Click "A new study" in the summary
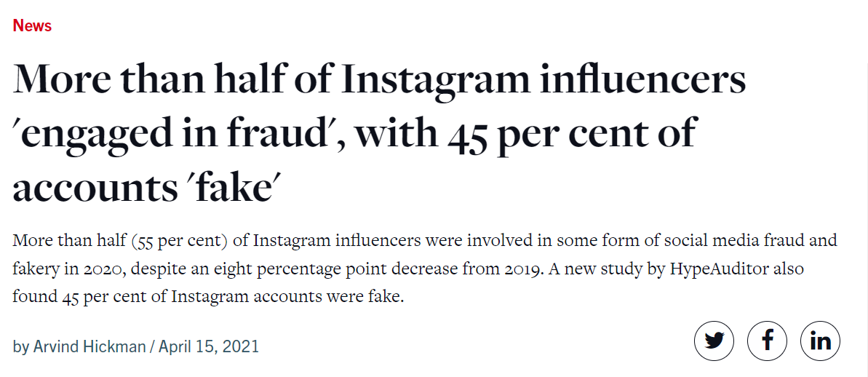Image resolution: width=868 pixels, height=377 pixels. tap(627, 269)
